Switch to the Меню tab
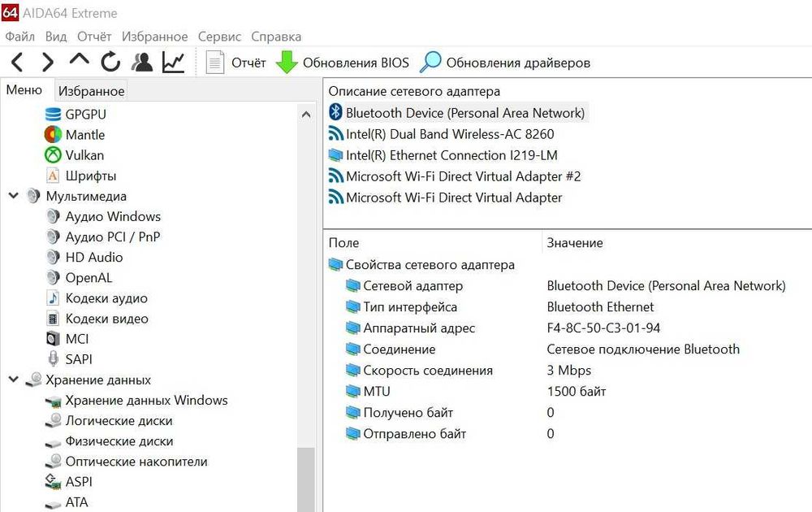Image resolution: width=812 pixels, height=512 pixels. pos(24,90)
